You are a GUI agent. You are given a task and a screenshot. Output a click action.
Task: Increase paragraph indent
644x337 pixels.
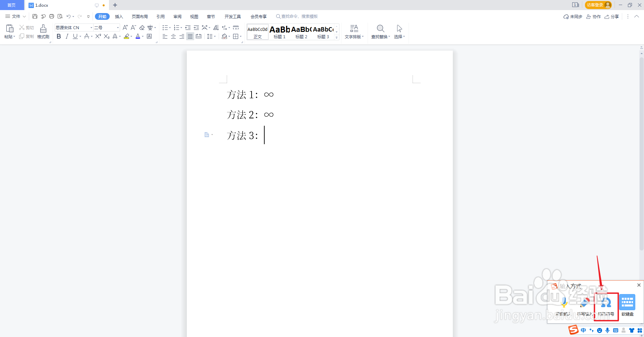pyautogui.click(x=196, y=27)
